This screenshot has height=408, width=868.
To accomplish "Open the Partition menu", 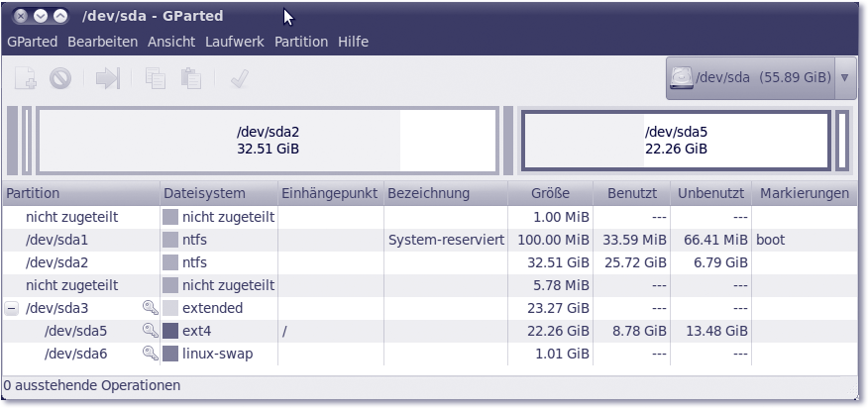I will [x=300, y=42].
